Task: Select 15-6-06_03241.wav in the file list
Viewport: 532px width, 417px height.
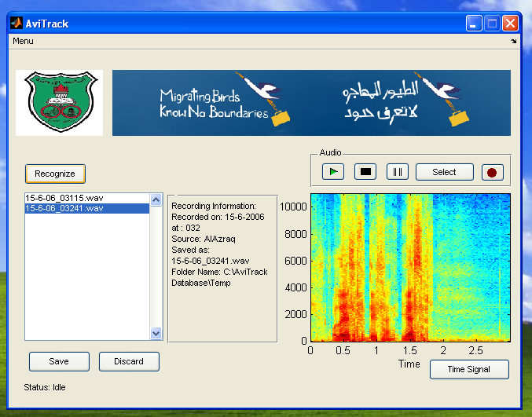Action: [87, 208]
